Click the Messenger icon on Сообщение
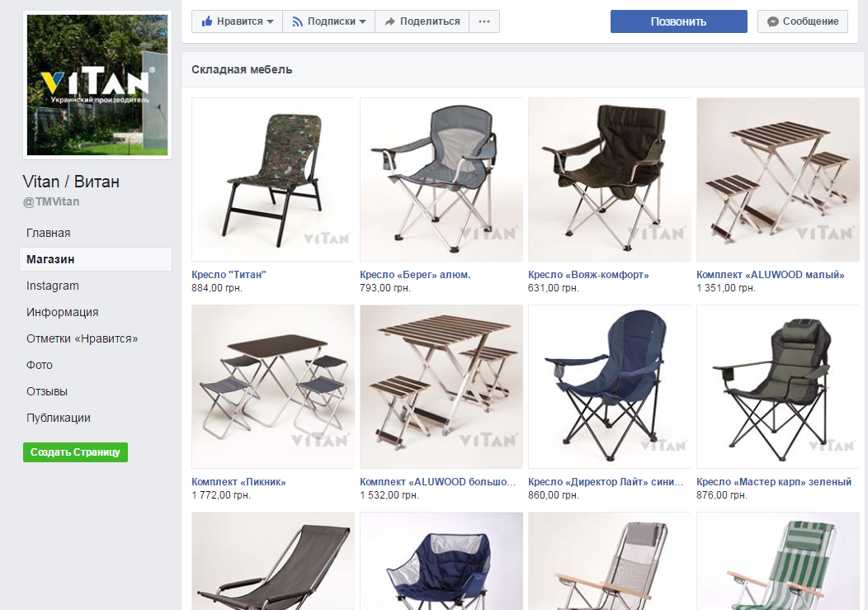 (x=773, y=21)
